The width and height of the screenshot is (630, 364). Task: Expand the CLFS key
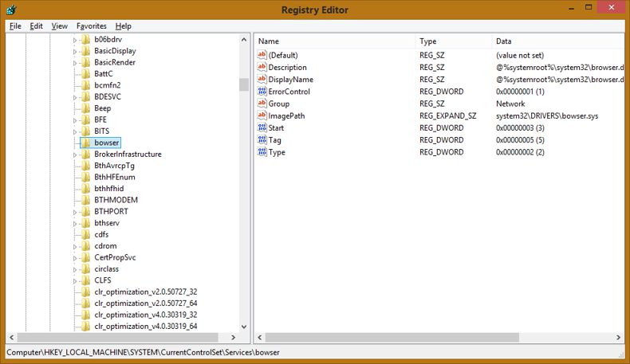point(75,281)
